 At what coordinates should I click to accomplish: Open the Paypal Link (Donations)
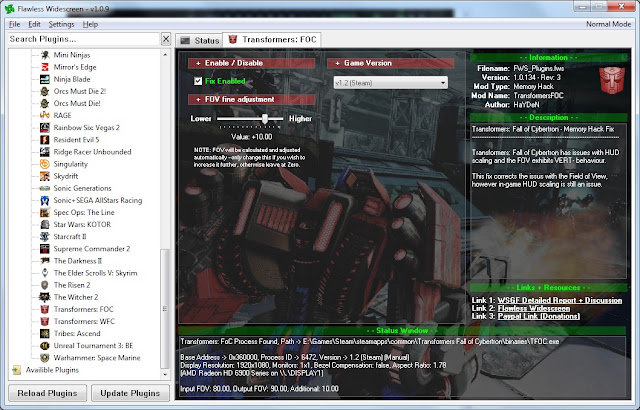coord(539,316)
